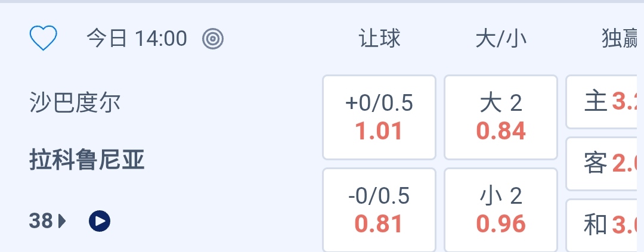The height and width of the screenshot is (252, 644).
Task: Click the 1.01 odds value
Action: (x=379, y=131)
